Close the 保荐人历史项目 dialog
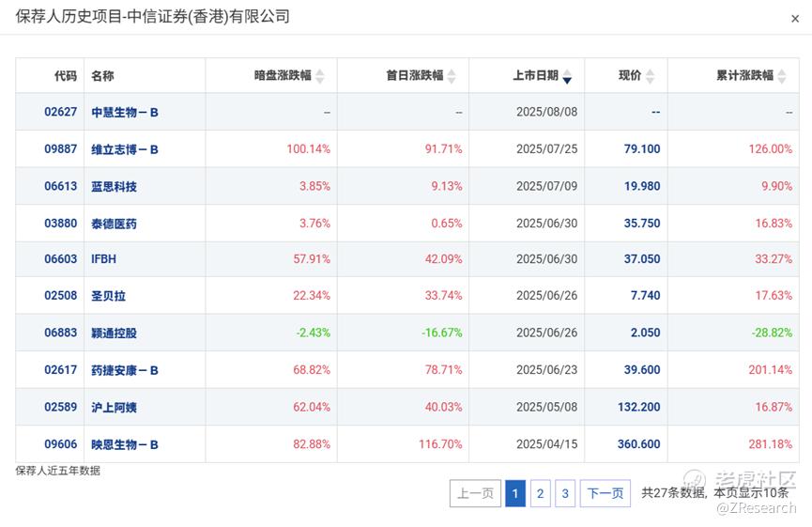Viewport: 812px width, 527px height. [x=795, y=19]
